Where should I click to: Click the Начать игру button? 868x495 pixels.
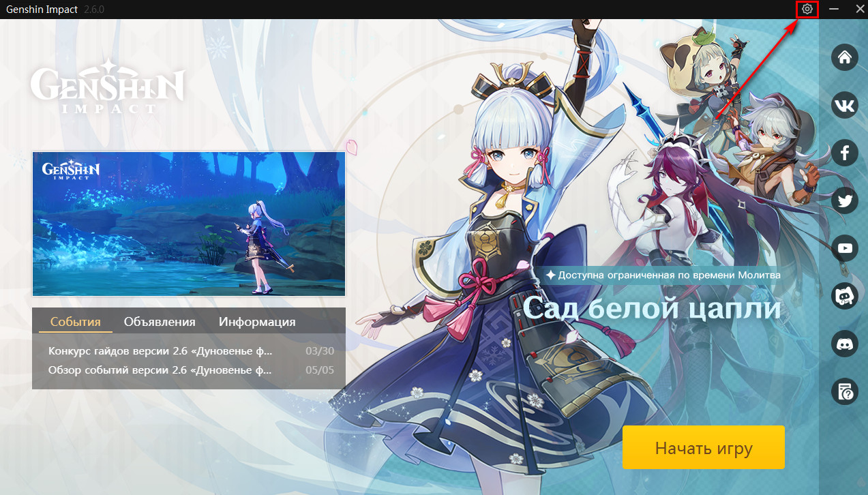point(704,448)
